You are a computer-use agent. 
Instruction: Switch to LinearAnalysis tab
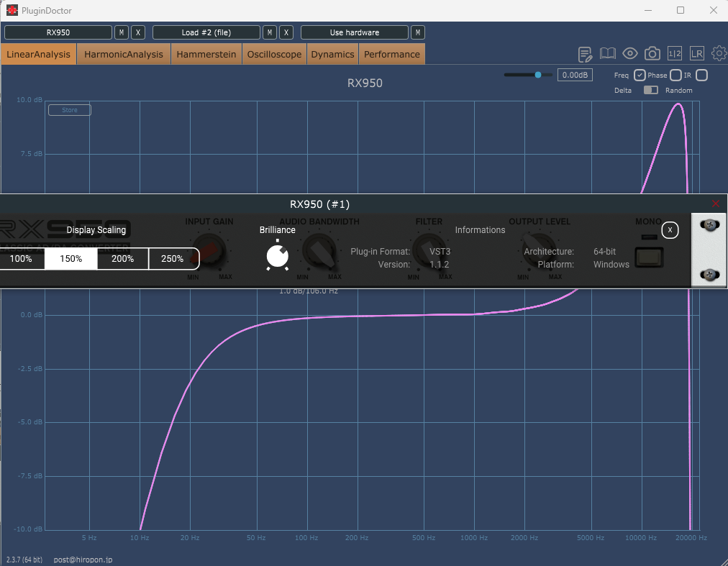39,55
